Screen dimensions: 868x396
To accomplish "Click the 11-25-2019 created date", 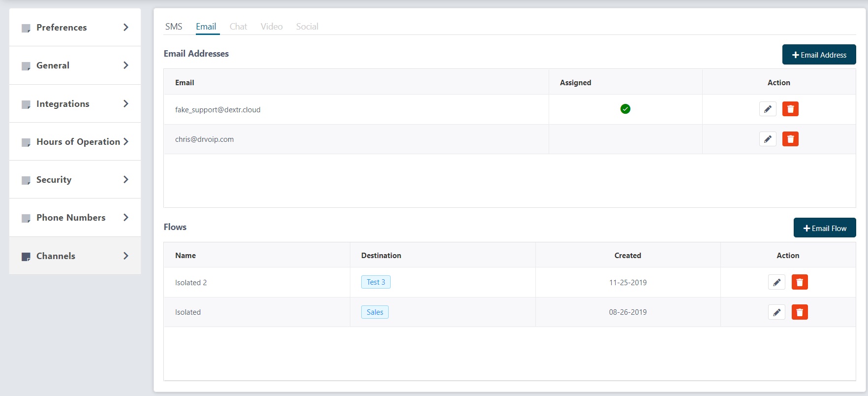I will (x=628, y=283).
